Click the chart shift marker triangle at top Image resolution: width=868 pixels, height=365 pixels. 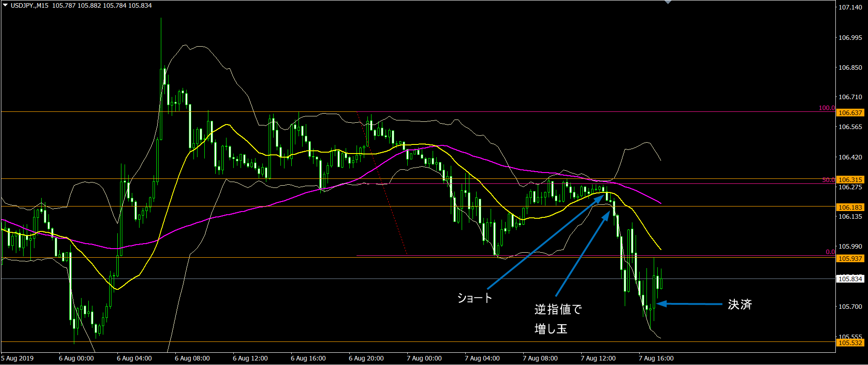(x=668, y=2)
